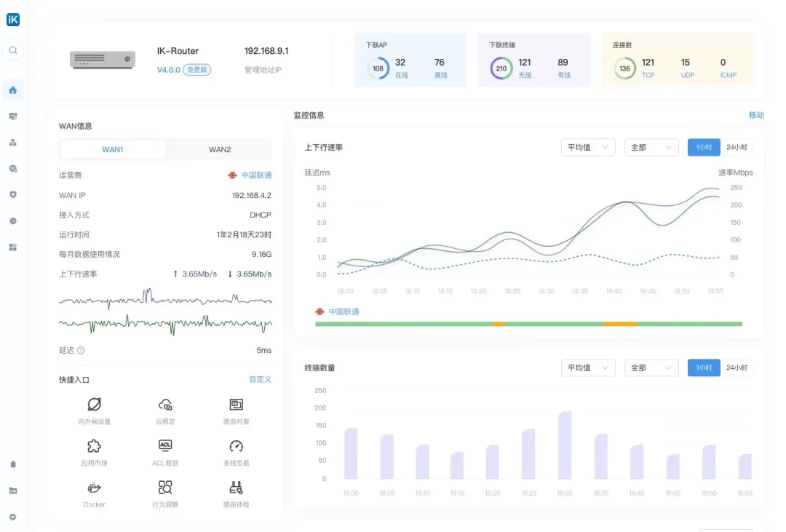
Task: Click the 1年2月18天23时 uptime value
Action: pos(244,234)
